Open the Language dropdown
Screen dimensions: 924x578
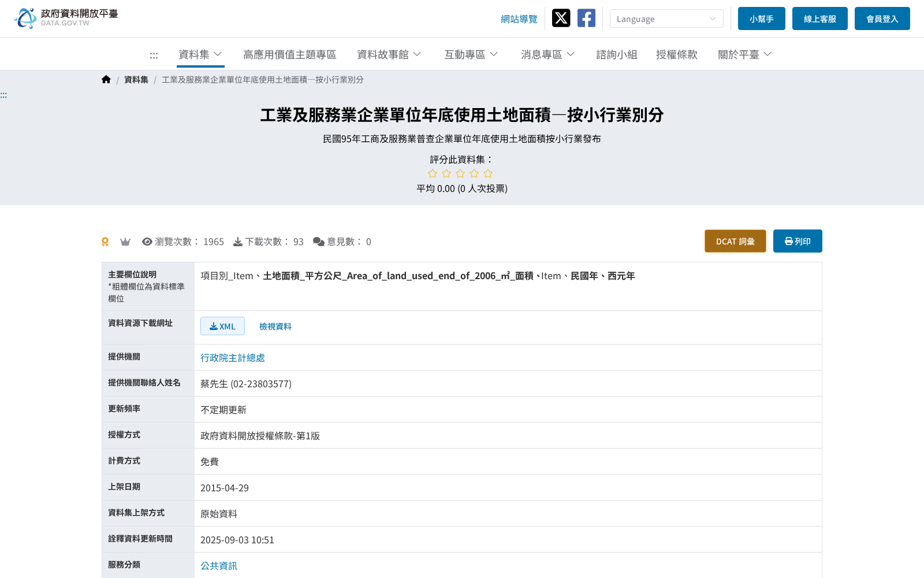click(x=666, y=18)
